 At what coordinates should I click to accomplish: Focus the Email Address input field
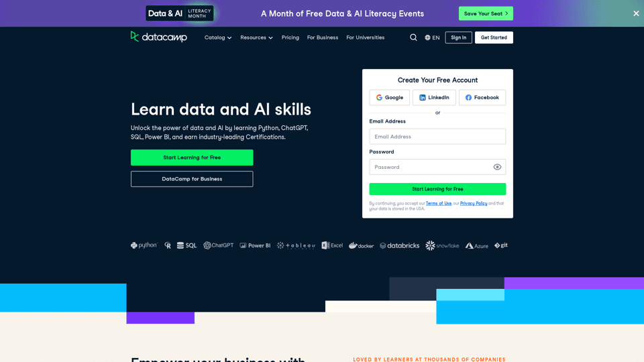click(x=437, y=136)
